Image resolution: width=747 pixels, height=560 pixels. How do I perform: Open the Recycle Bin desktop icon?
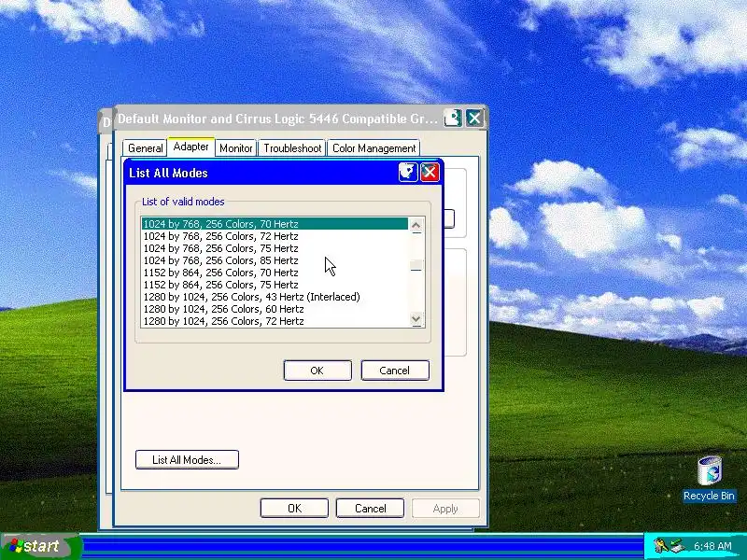709,478
